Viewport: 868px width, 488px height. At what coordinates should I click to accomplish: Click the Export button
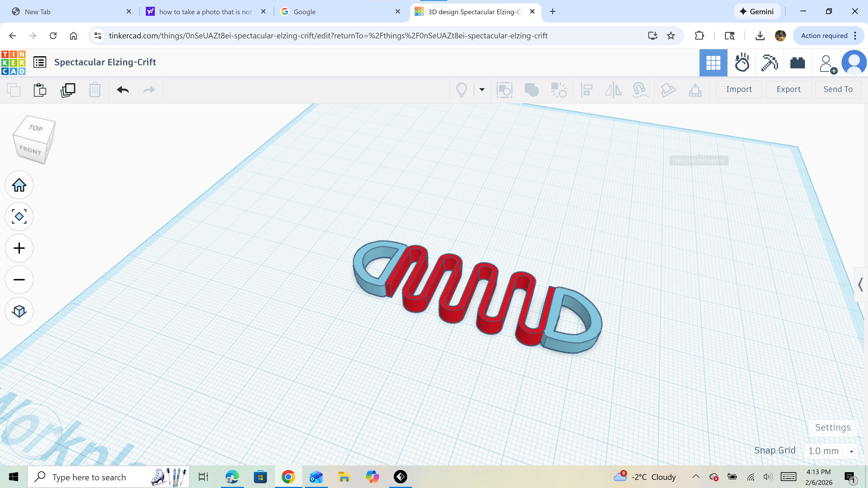pyautogui.click(x=788, y=89)
